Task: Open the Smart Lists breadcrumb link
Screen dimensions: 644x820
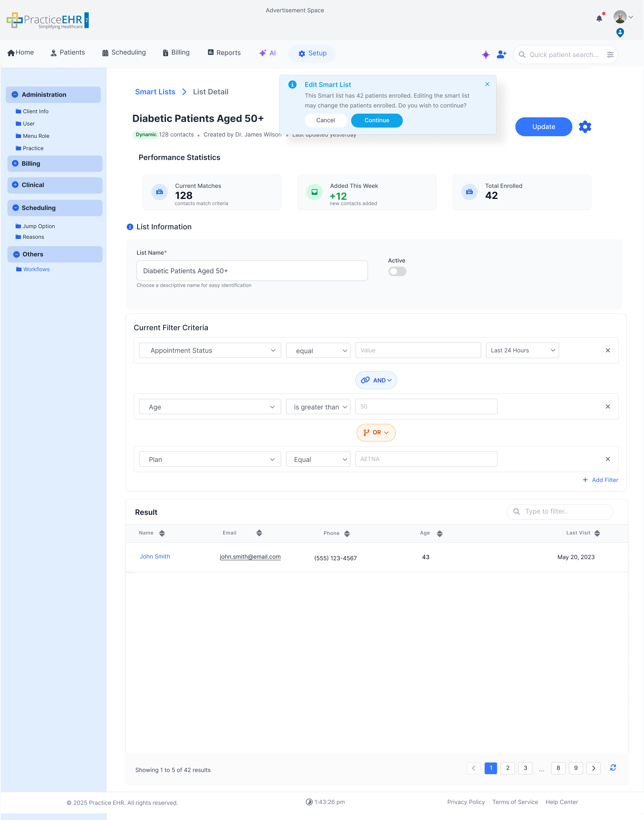Action: 155,92
